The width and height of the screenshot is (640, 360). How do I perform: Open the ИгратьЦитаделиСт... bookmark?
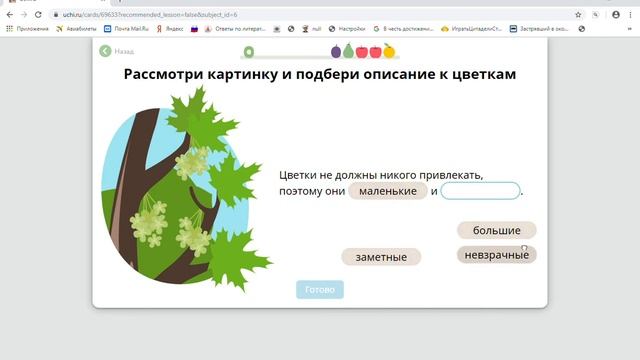point(471,29)
